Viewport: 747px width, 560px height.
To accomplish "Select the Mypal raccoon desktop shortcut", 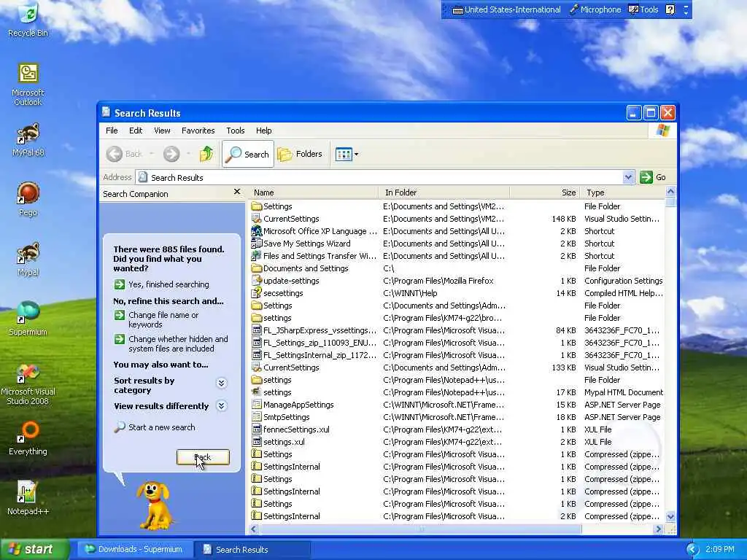I will point(28,260).
